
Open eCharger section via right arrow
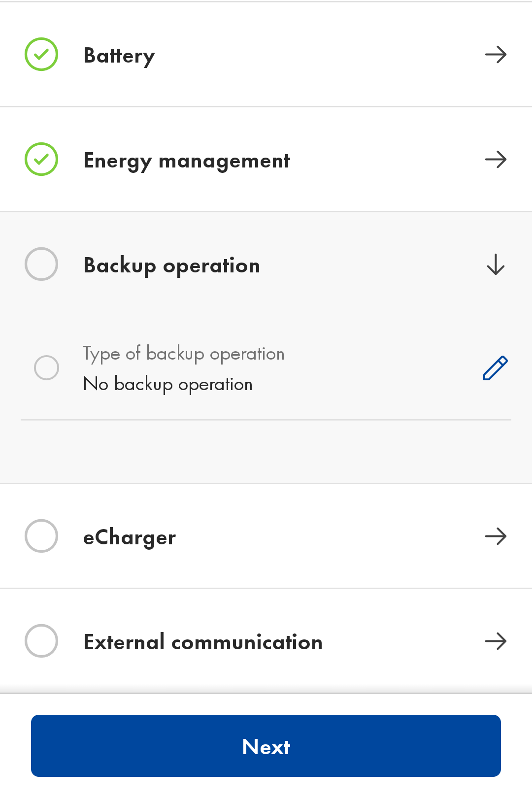pos(496,536)
